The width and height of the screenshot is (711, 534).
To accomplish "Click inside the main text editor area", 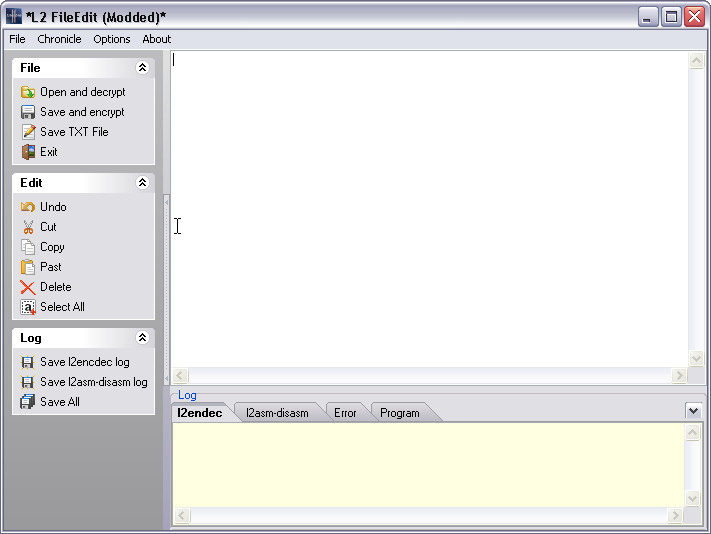I will click(429, 209).
